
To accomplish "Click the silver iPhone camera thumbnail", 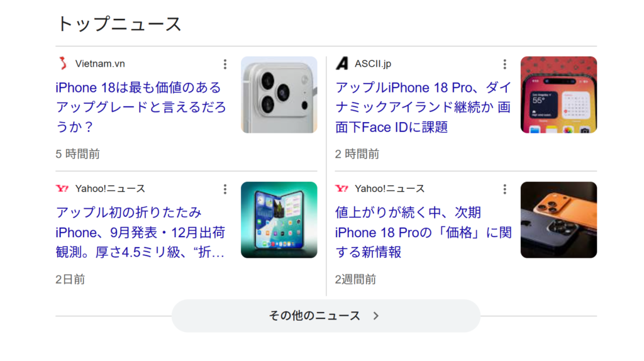I will [279, 95].
